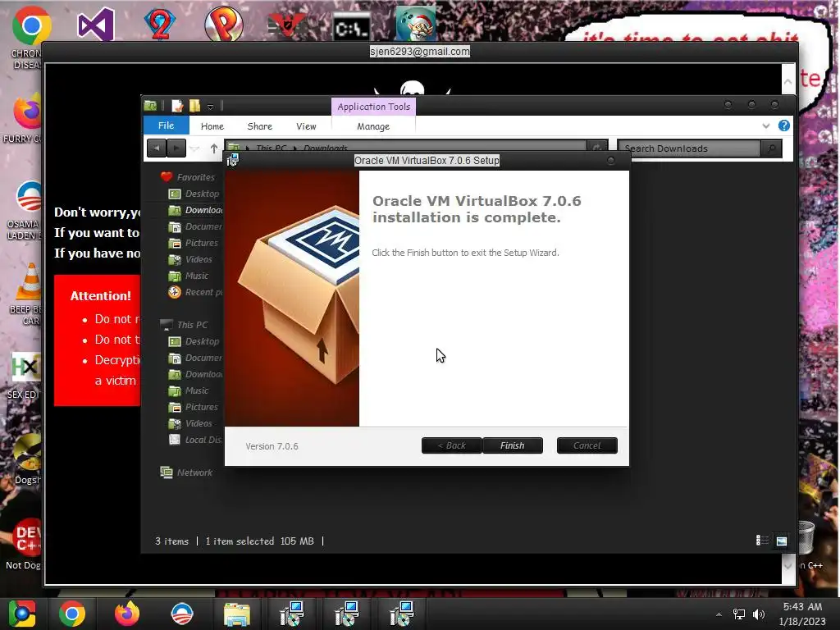Click the Search Downloads input field

[x=688, y=148]
